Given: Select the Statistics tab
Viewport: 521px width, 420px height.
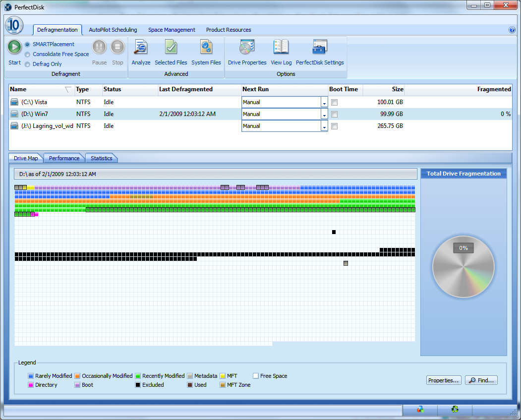Looking at the screenshot, I should pos(101,158).
